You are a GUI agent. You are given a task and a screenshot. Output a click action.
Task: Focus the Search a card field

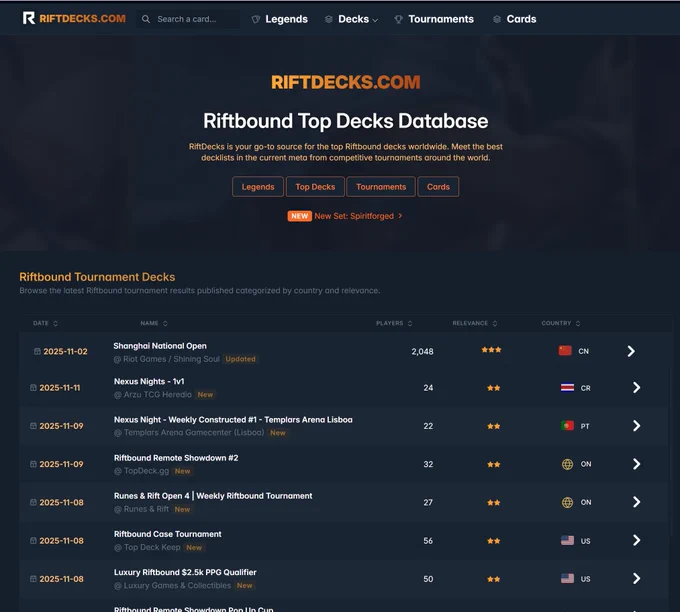pyautogui.click(x=188, y=19)
